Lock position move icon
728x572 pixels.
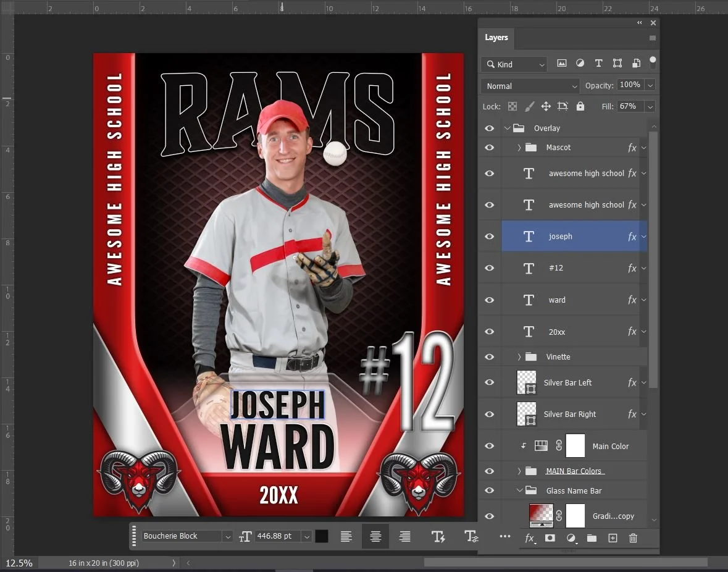pos(546,106)
